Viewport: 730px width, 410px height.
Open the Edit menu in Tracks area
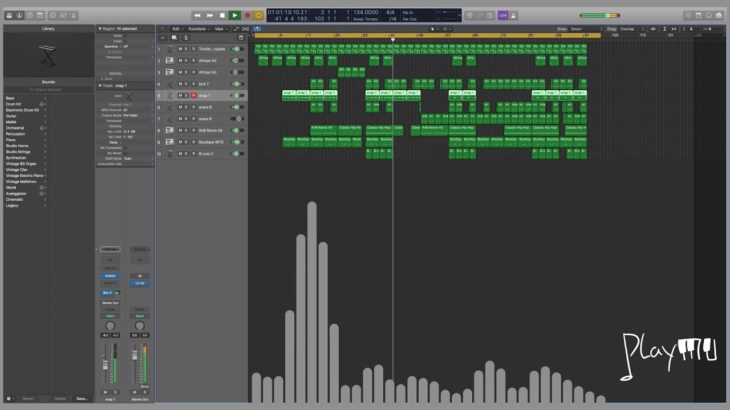click(x=177, y=29)
